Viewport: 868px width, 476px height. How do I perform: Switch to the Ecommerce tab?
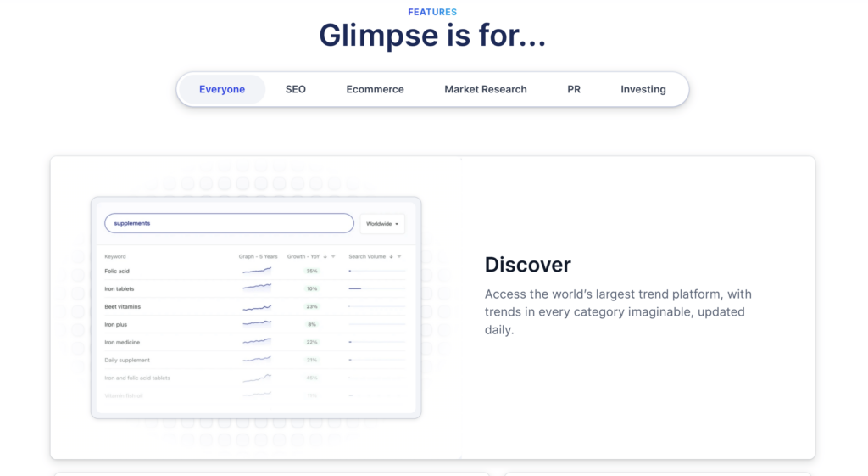click(x=375, y=89)
